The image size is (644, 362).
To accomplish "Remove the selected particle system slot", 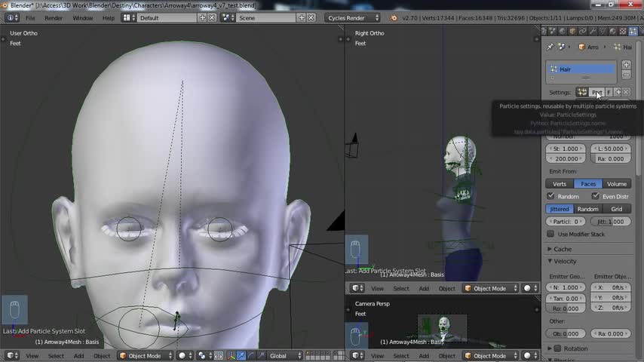I will coord(626,75).
